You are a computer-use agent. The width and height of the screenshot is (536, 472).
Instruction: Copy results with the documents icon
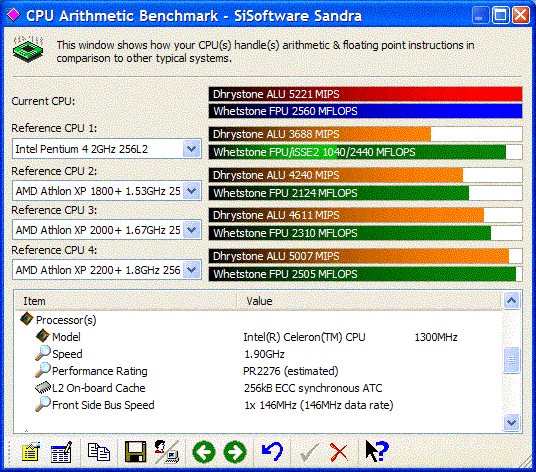(x=99, y=452)
